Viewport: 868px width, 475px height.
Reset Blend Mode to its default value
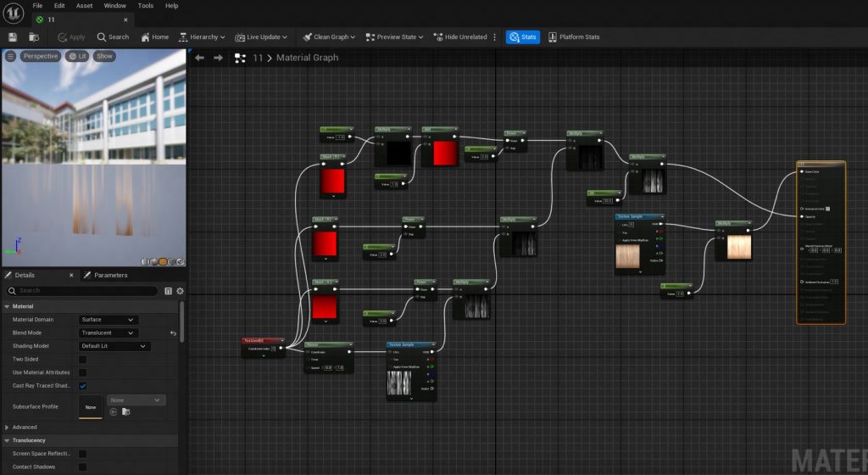point(173,333)
